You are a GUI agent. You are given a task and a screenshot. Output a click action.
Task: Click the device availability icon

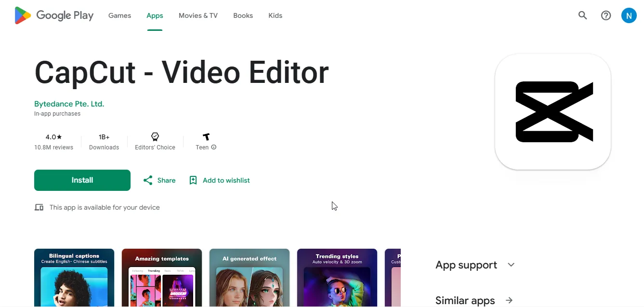click(39, 207)
